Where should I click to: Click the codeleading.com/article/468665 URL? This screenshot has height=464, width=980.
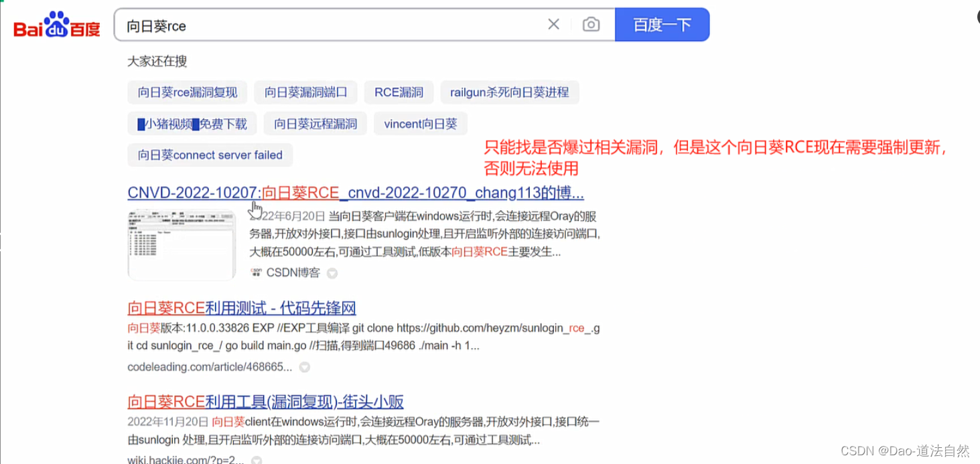[210, 367]
